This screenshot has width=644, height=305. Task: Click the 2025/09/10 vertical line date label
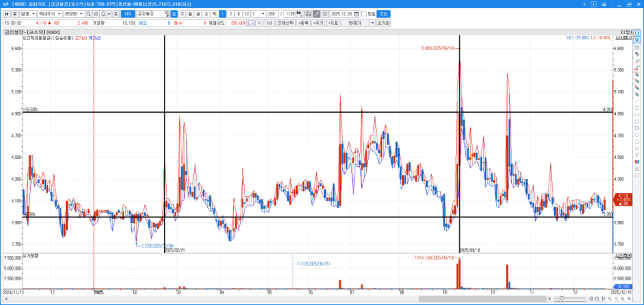tap(470, 250)
